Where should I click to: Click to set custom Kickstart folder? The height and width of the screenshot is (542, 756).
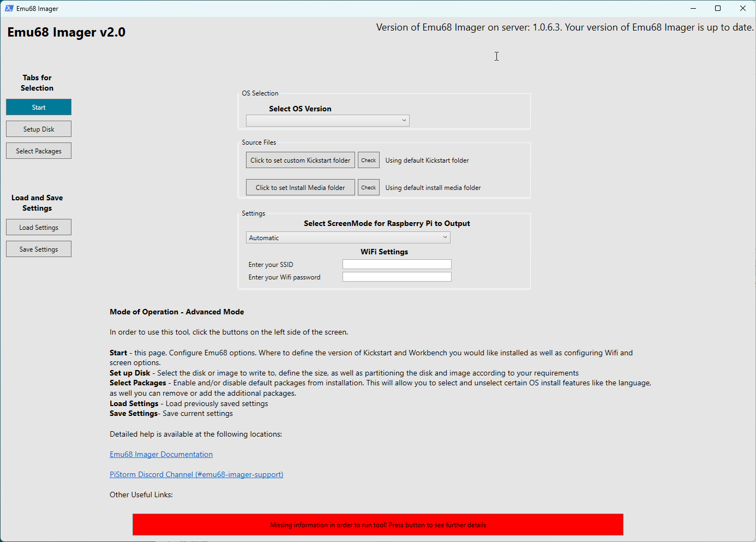pyautogui.click(x=300, y=160)
